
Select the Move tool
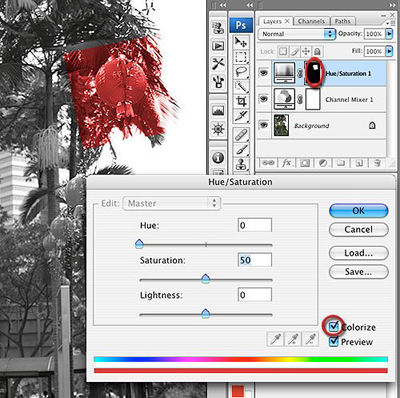241,42
